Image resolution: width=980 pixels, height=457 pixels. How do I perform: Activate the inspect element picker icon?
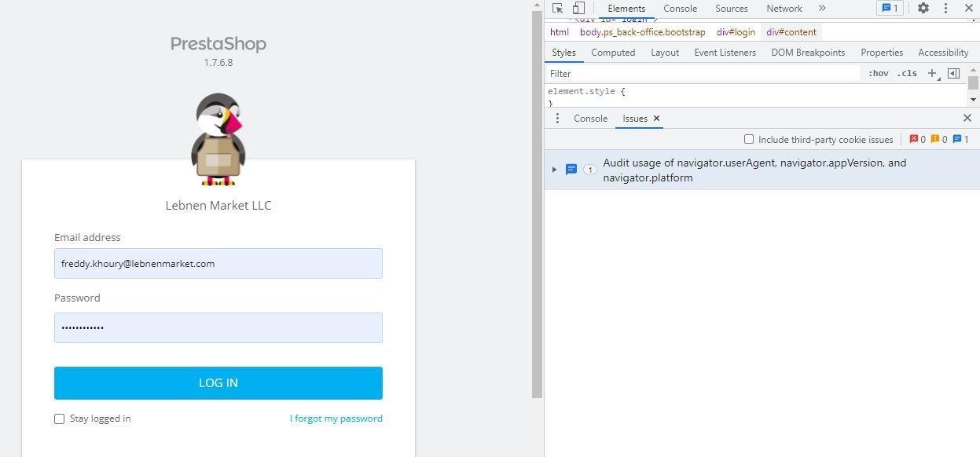click(x=557, y=9)
